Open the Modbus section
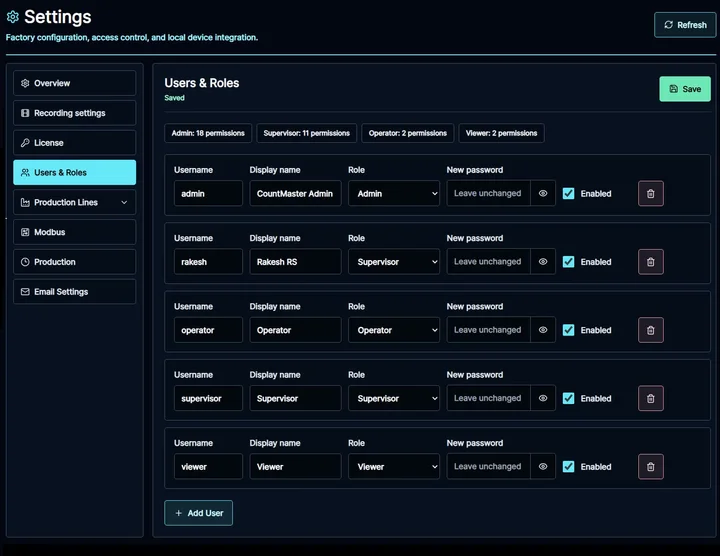 pos(74,232)
